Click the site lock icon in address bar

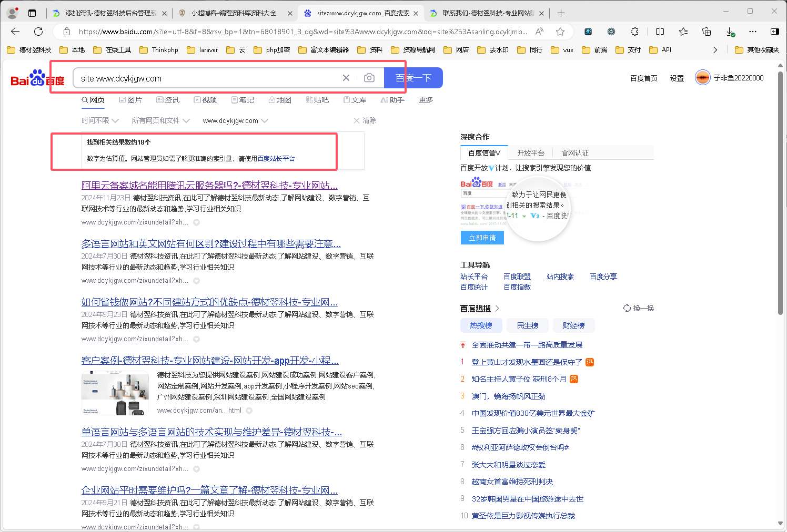point(67,32)
